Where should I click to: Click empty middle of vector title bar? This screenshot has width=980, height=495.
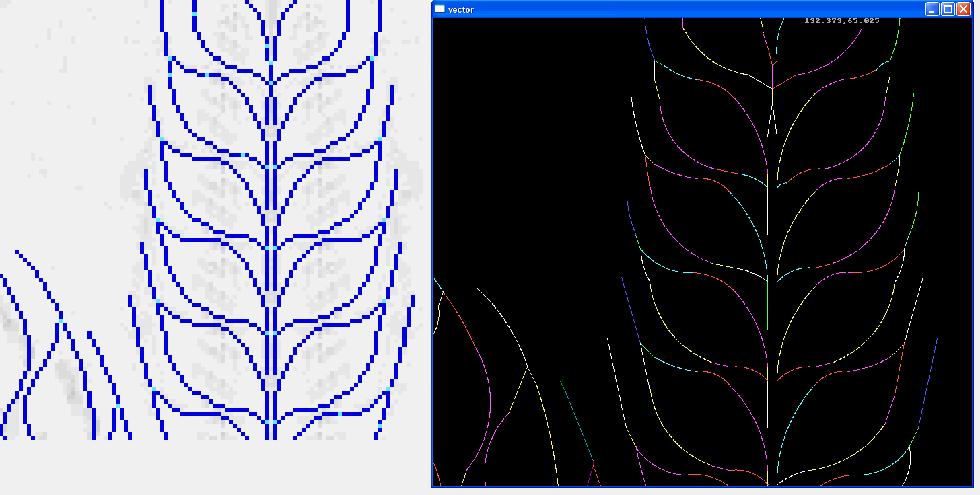tap(673, 9)
